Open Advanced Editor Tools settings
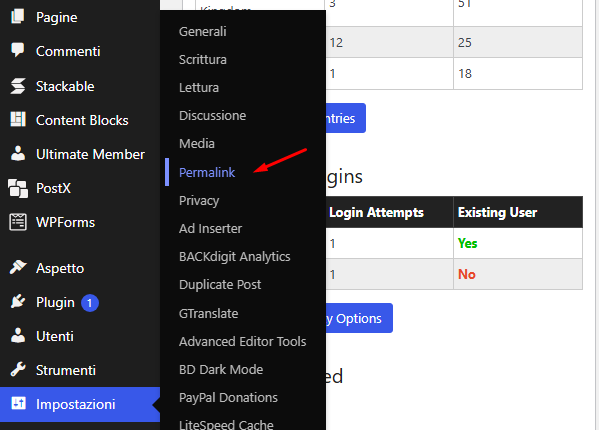The height and width of the screenshot is (430, 599). [x=243, y=341]
